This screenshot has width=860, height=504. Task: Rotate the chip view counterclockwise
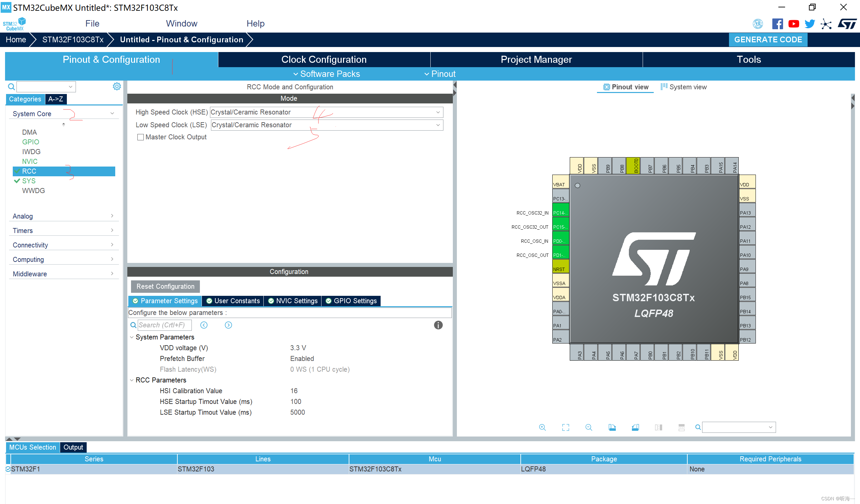[x=635, y=427]
